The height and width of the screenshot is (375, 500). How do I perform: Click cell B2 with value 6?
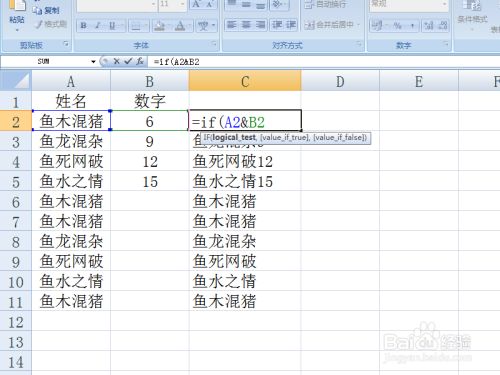(150, 121)
